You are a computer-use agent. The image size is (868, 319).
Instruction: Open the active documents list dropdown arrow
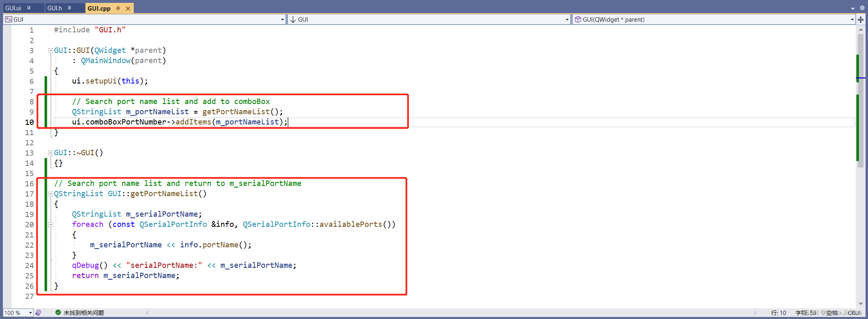tap(853, 8)
